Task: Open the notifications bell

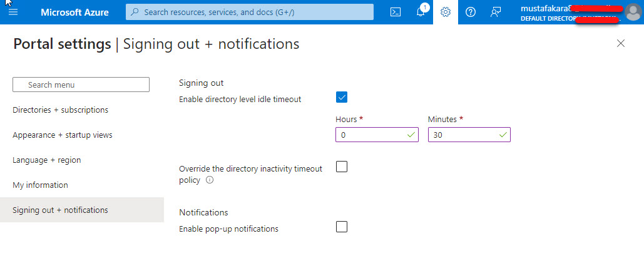Action: coord(421,12)
